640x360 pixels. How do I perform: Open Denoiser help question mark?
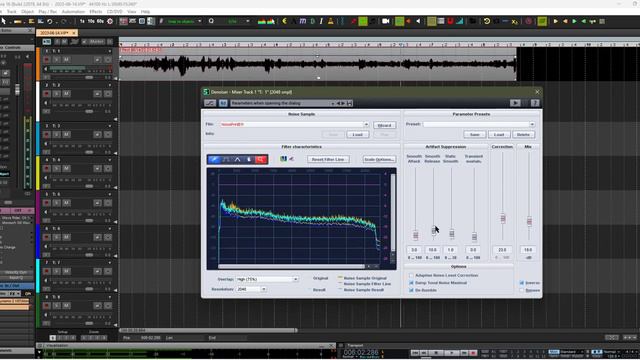(x=535, y=103)
